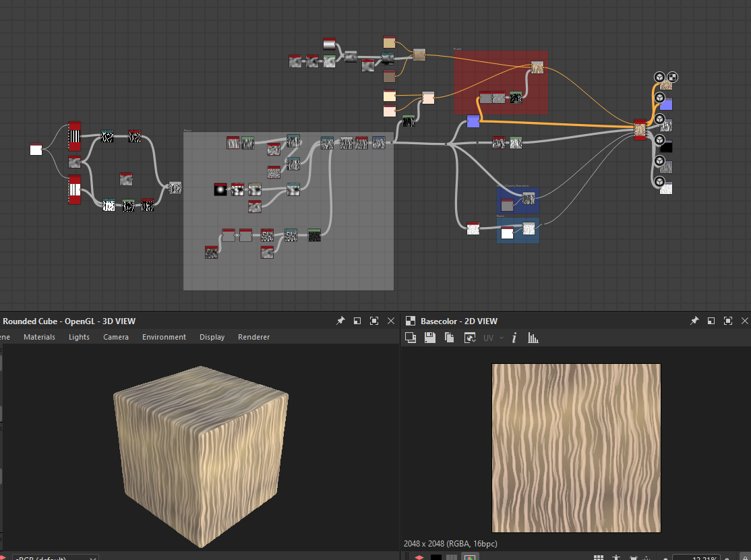Open the Materials menu in 3D view
Viewport: 751px width, 560px height.
click(39, 337)
